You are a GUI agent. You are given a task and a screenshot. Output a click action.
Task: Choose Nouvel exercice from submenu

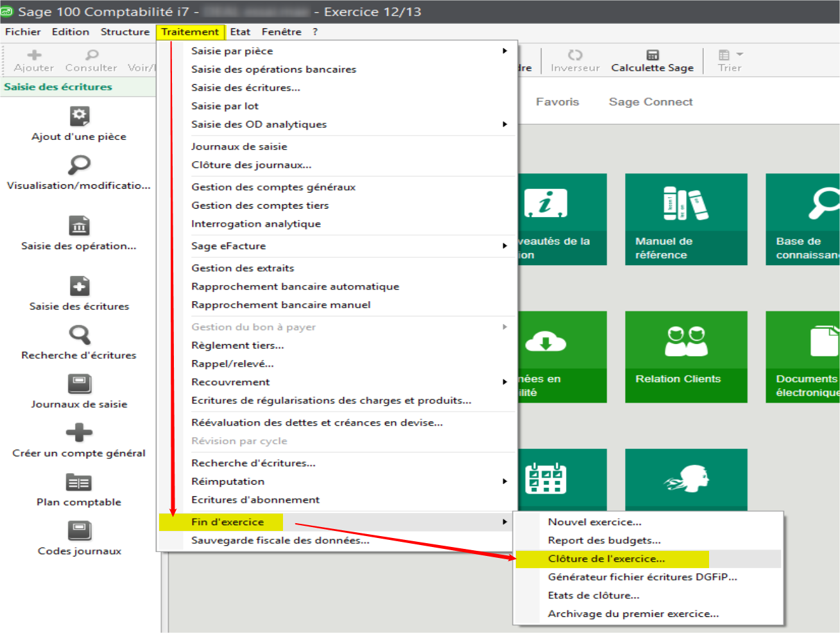pos(594,522)
